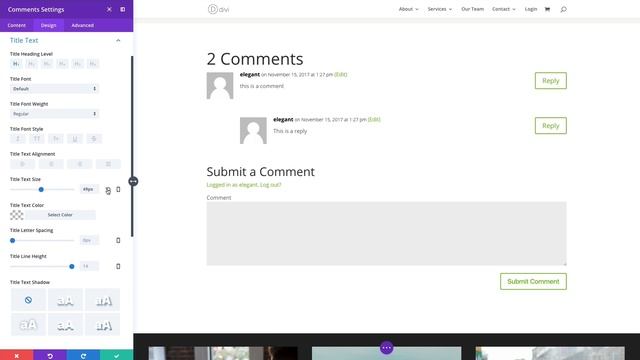Click Edit link on first comment

point(340,75)
